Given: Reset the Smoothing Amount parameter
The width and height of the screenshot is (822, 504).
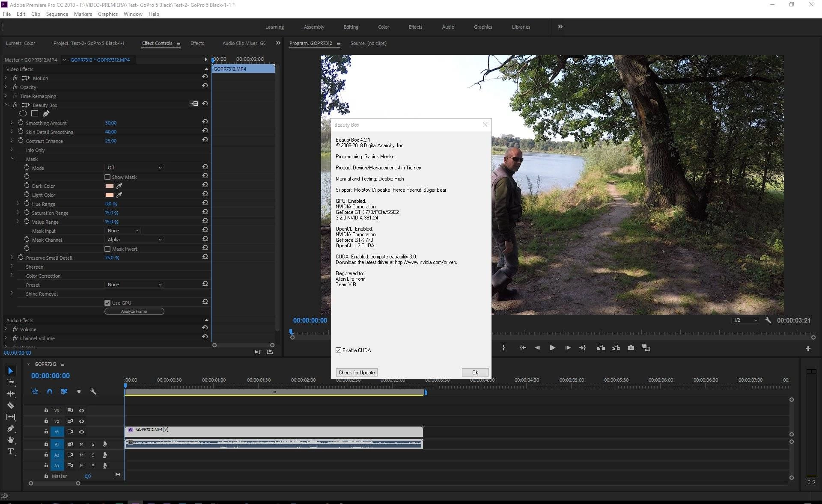Looking at the screenshot, I should [205, 122].
